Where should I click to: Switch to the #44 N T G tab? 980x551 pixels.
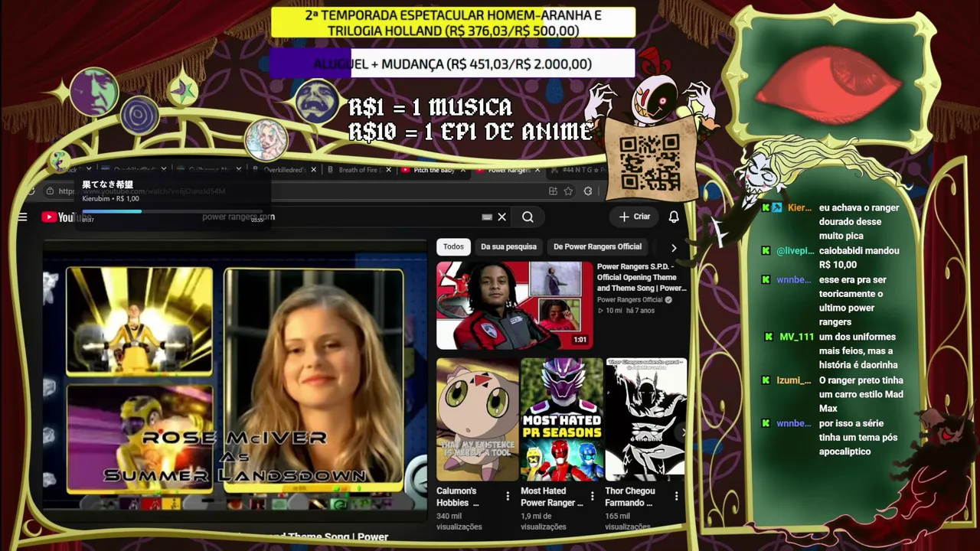(578, 170)
